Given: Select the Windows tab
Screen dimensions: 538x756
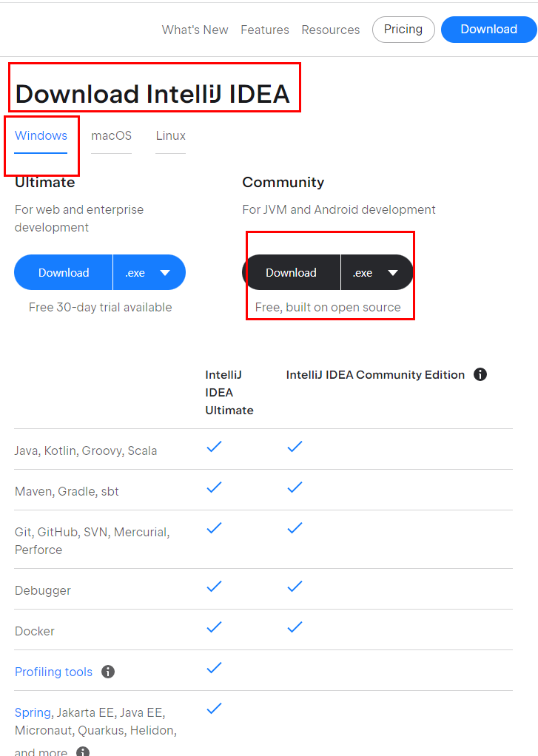Looking at the screenshot, I should 41,136.
